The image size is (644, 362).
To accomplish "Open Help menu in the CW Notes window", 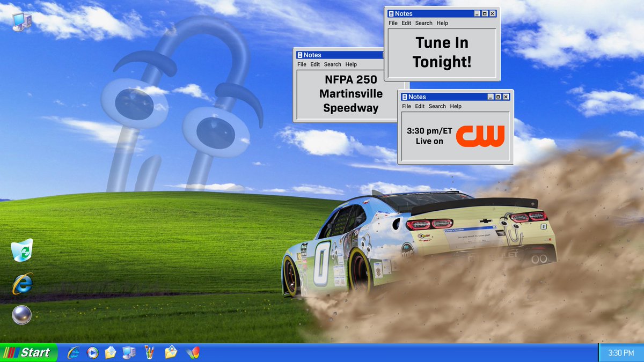I will pos(456,106).
